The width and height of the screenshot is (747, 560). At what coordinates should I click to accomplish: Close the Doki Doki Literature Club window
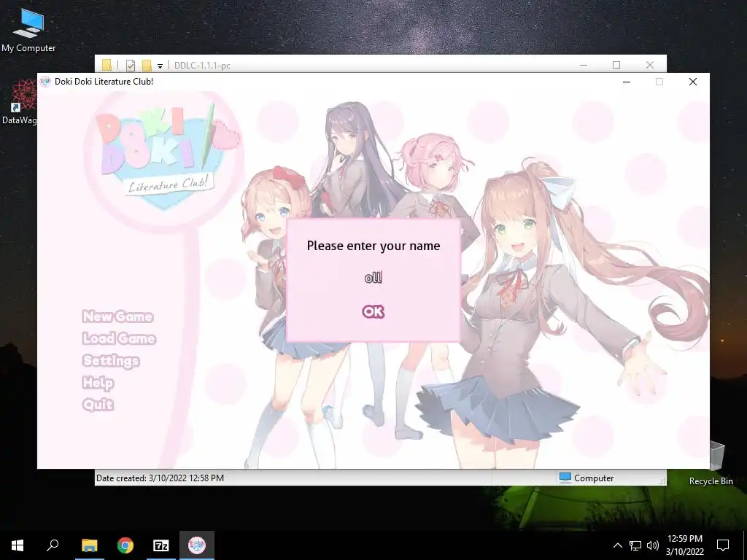coord(693,82)
